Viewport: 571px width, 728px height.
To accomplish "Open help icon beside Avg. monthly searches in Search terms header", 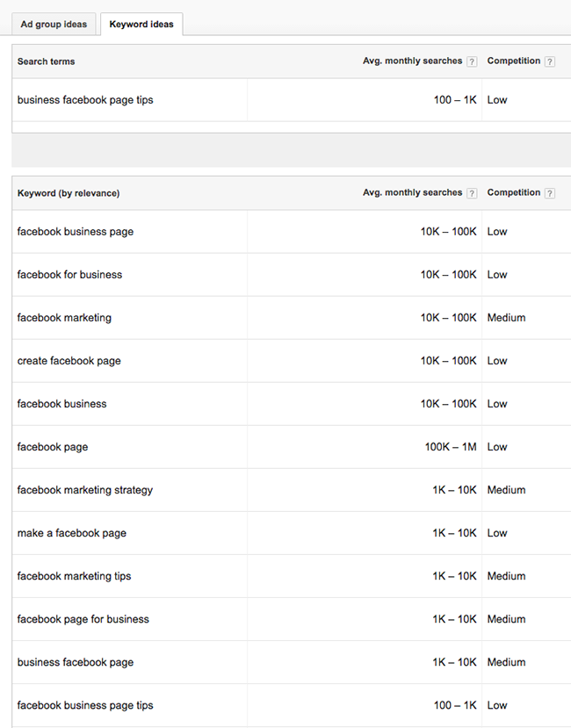I will 472,61.
